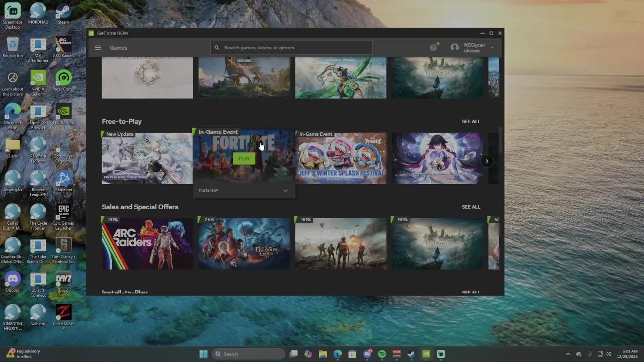The image size is (644, 362).
Task: Click the Windows taskbar Search box
Action: tap(249, 354)
